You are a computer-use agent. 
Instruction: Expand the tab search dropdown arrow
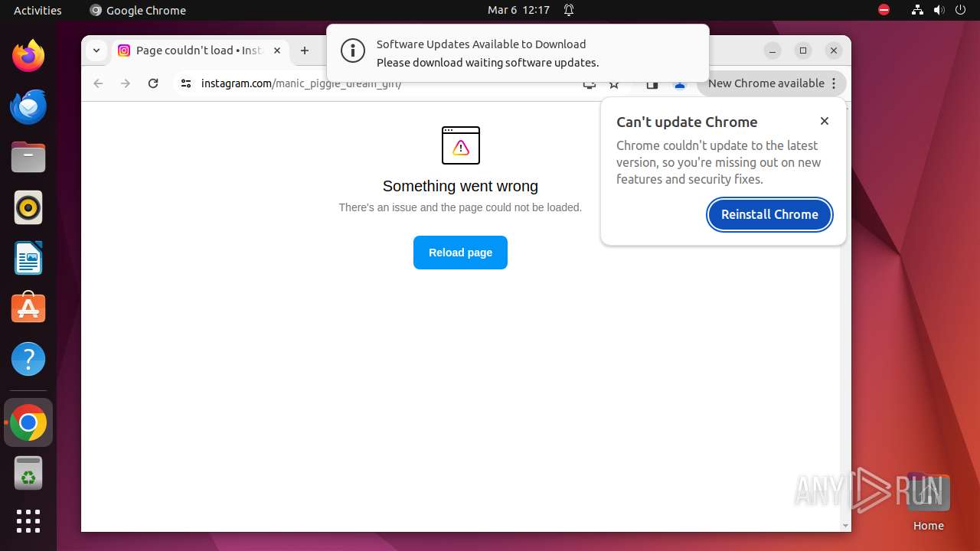point(96,51)
